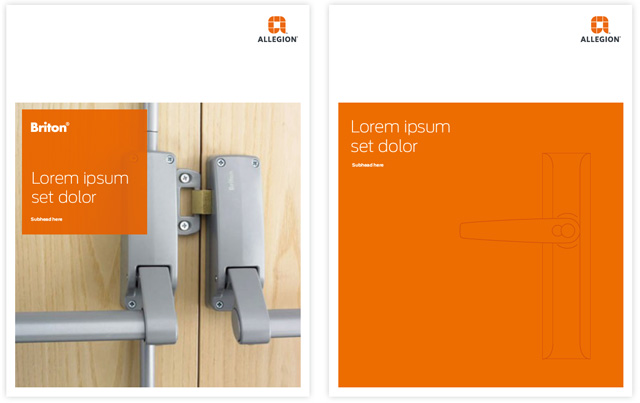Click the ALLEGION wordmark on the left page

coord(278,39)
